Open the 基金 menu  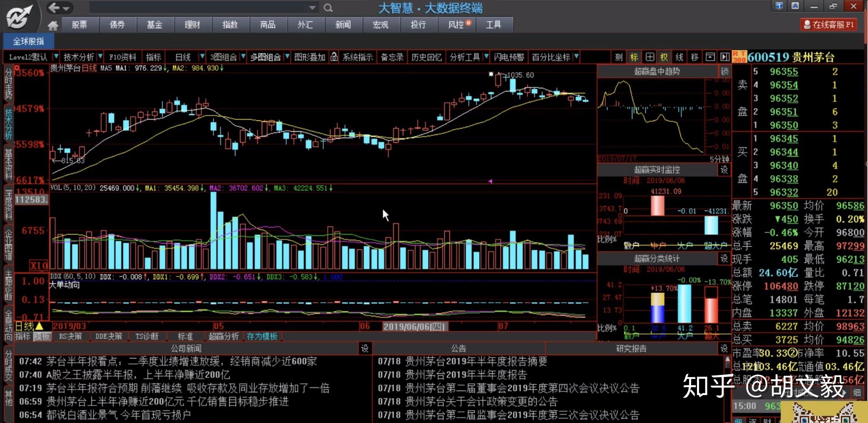(154, 25)
